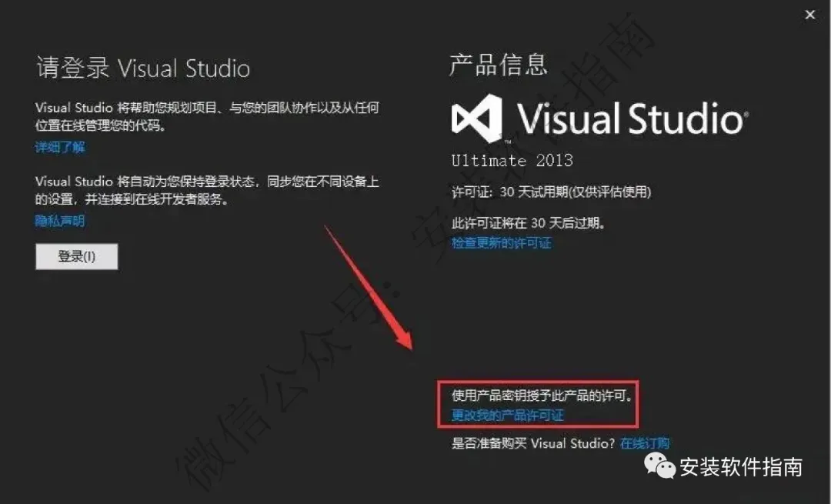Select the 检查更新的许可证 link
This screenshot has width=831, height=504.
click(x=502, y=242)
